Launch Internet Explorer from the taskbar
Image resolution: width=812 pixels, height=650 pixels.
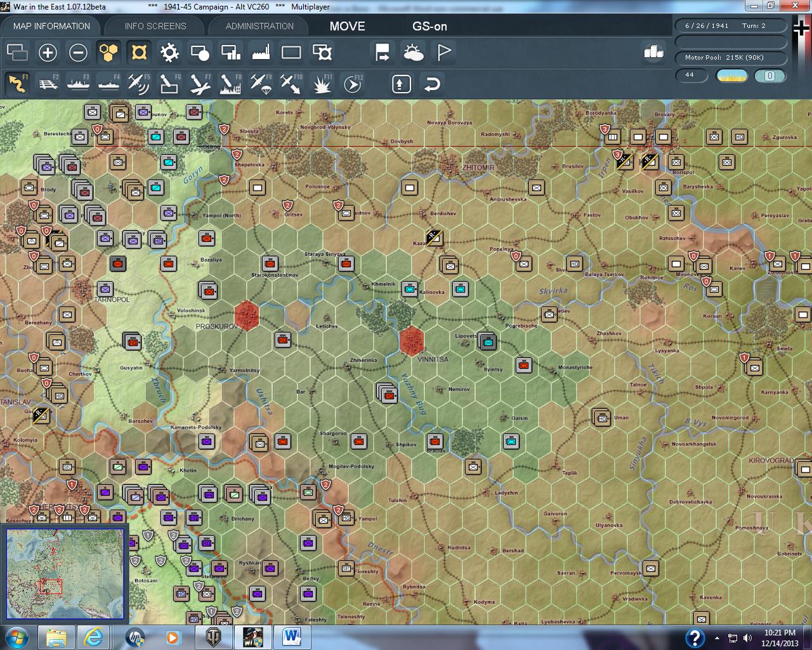click(95, 637)
